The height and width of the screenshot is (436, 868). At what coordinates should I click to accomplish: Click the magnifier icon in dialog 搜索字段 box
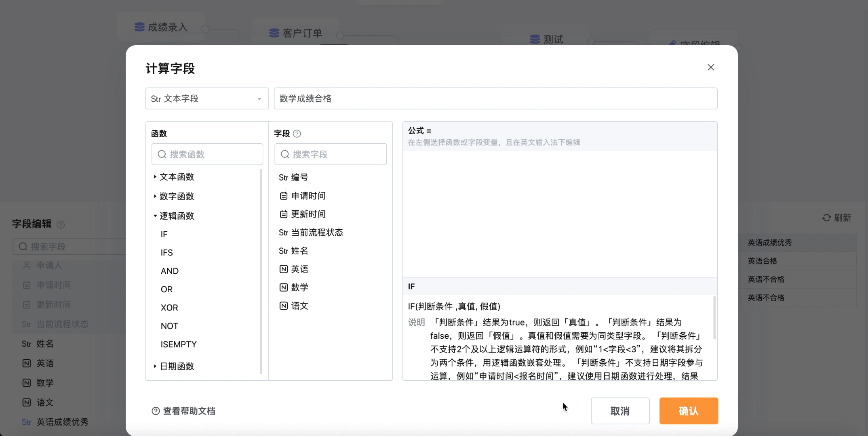(285, 154)
